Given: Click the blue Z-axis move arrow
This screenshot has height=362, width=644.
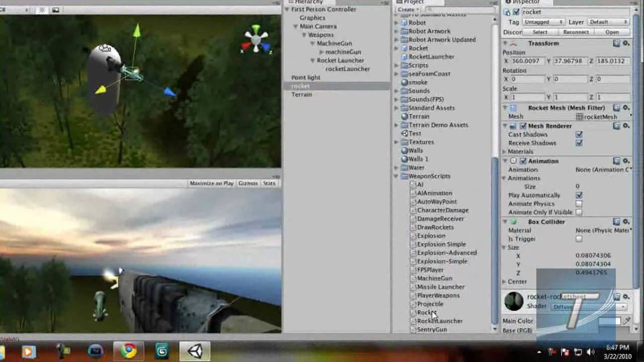Looking at the screenshot, I should [170, 92].
